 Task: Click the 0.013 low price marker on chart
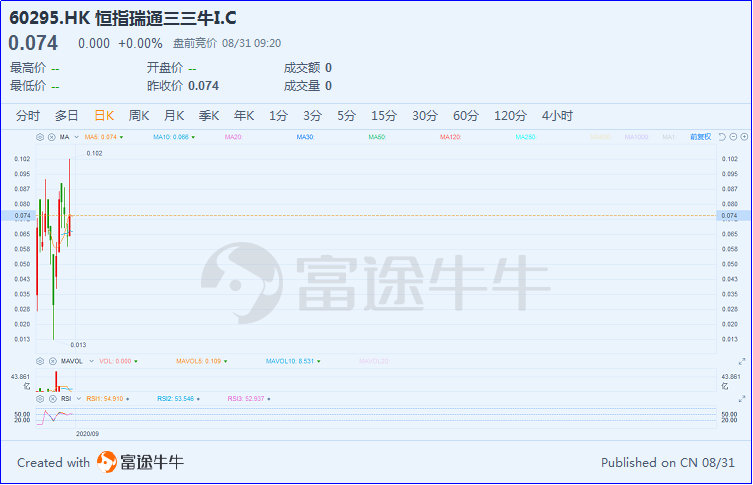[78, 345]
